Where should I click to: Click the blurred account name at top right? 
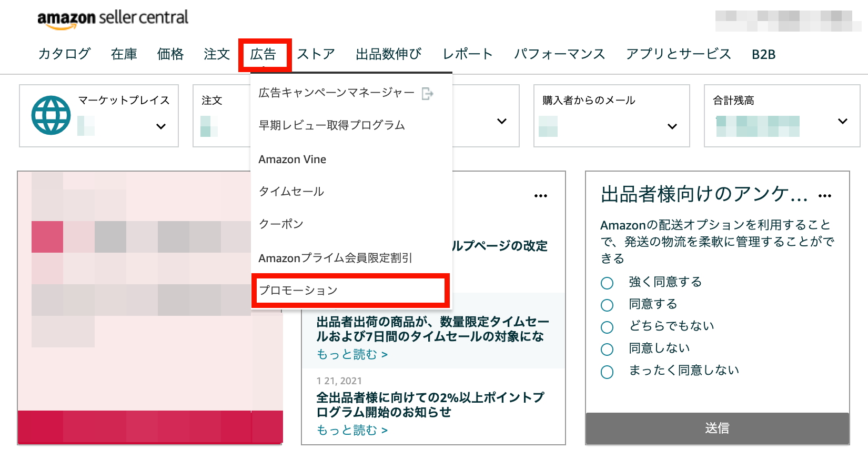pos(788,21)
